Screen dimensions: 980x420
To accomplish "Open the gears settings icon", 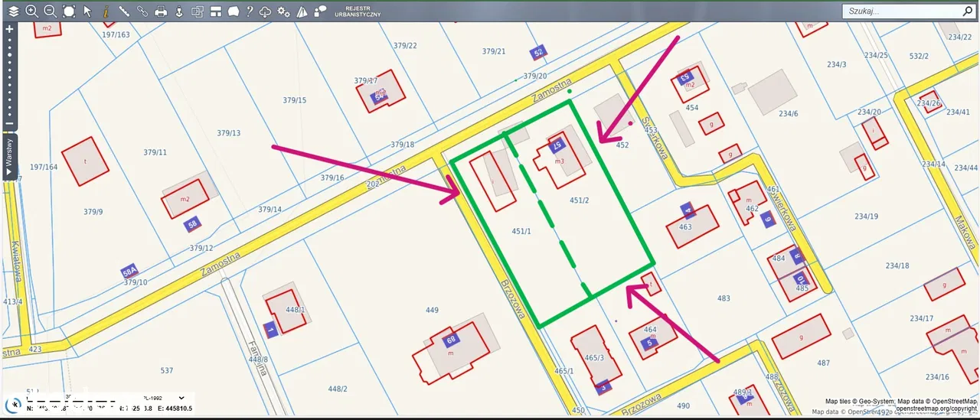I will pyautogui.click(x=284, y=11).
